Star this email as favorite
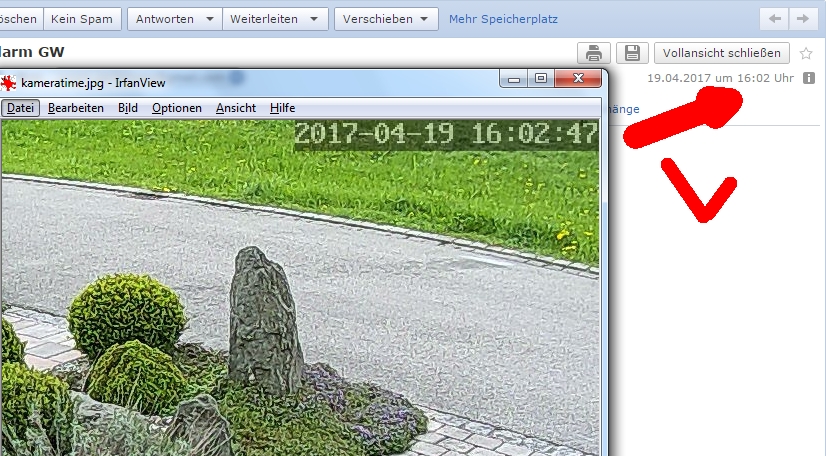The height and width of the screenshot is (456, 826). pos(806,54)
